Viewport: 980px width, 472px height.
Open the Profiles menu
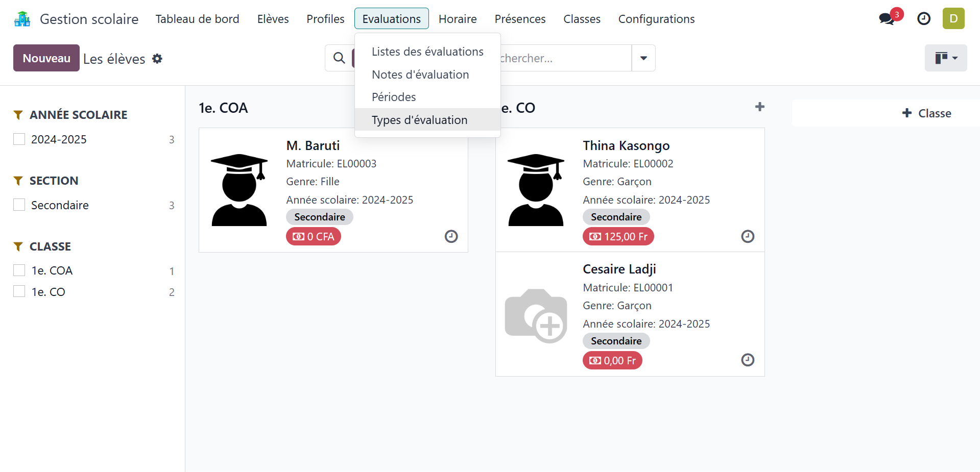(325, 19)
